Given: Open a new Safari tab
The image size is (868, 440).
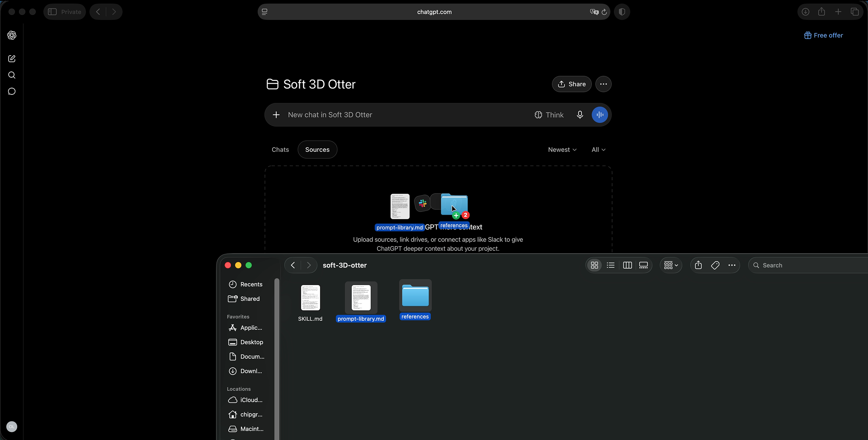Looking at the screenshot, I should 838,12.
